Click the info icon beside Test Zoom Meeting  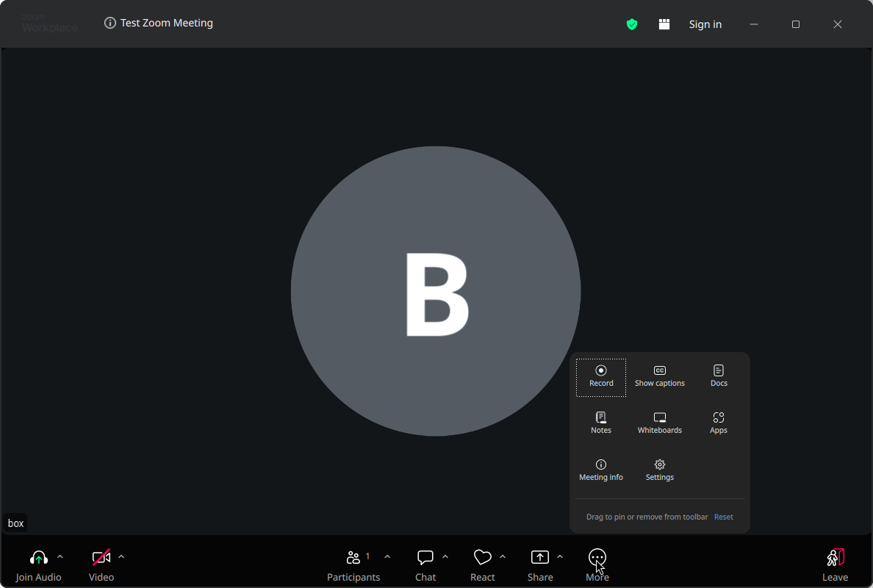(x=110, y=23)
